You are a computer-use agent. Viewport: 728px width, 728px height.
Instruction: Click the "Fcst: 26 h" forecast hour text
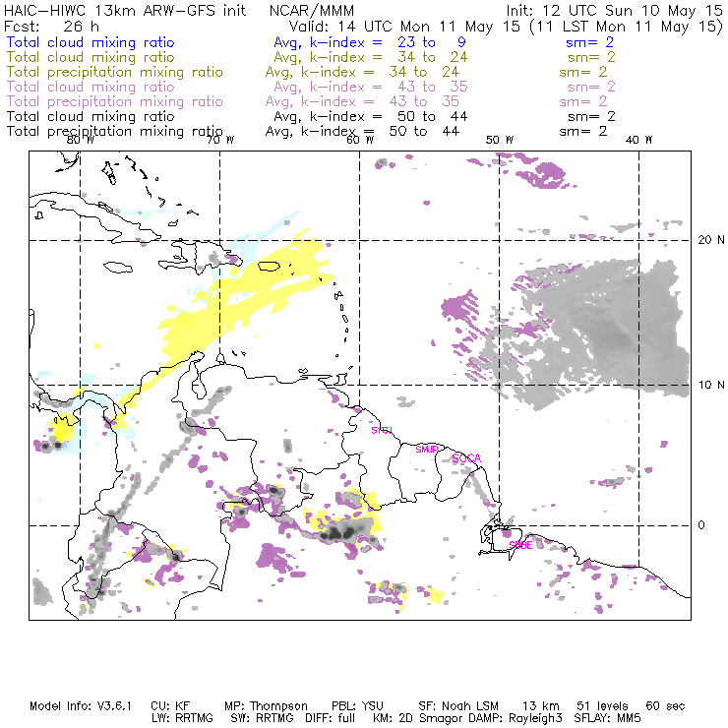tap(51, 27)
